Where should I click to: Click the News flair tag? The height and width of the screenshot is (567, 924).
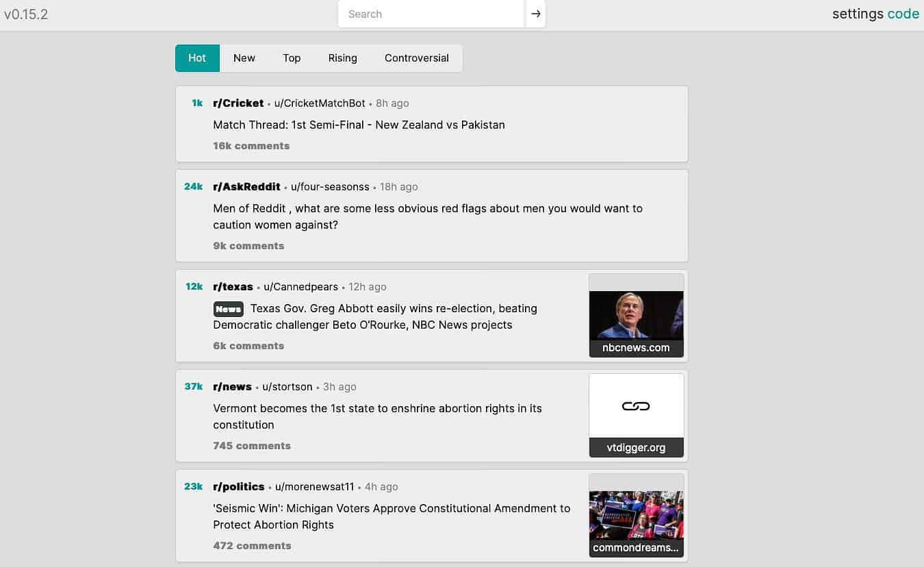[228, 309]
